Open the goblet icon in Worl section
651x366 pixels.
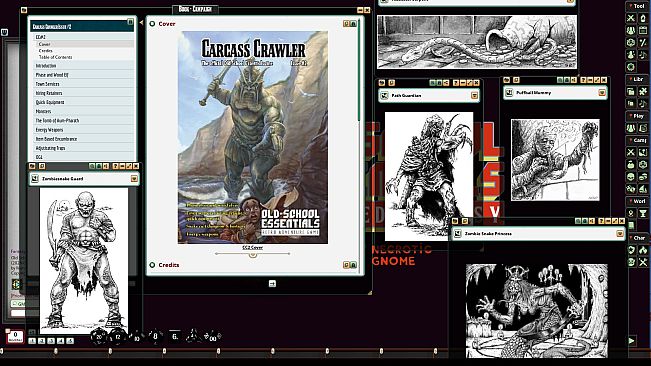click(x=643, y=213)
